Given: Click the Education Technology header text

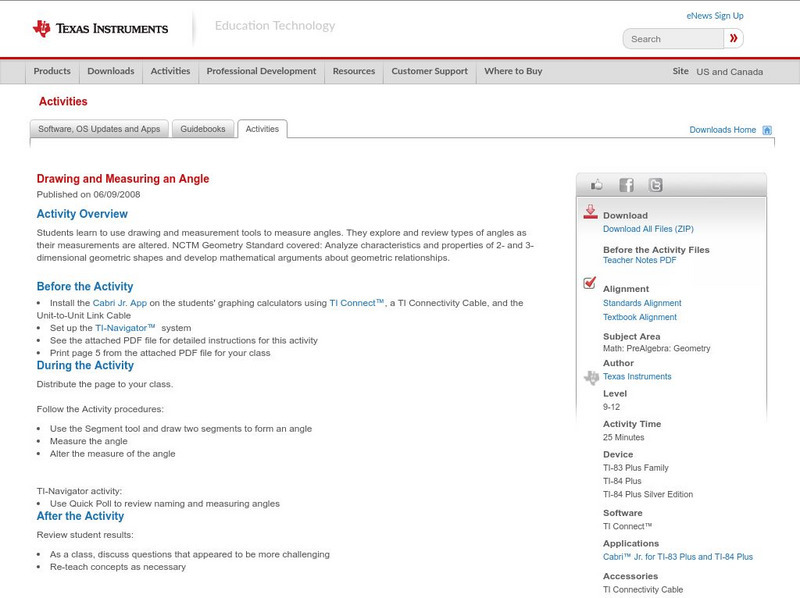Looking at the screenshot, I should [x=275, y=26].
